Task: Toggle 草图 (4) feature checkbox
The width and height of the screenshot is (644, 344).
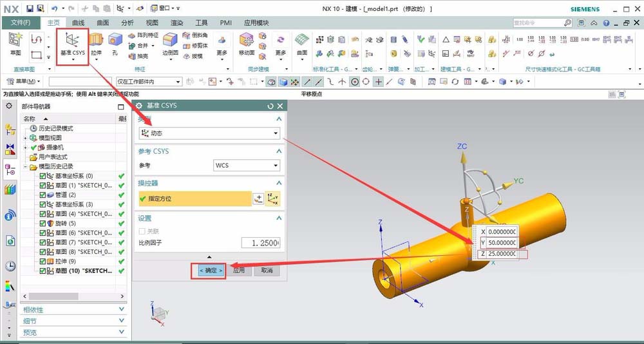Action: coord(43,214)
